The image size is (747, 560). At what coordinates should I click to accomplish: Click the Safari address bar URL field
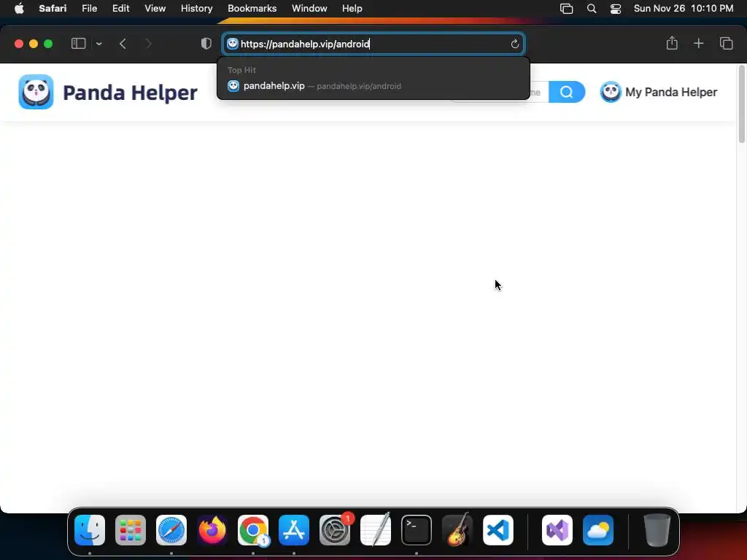(373, 44)
